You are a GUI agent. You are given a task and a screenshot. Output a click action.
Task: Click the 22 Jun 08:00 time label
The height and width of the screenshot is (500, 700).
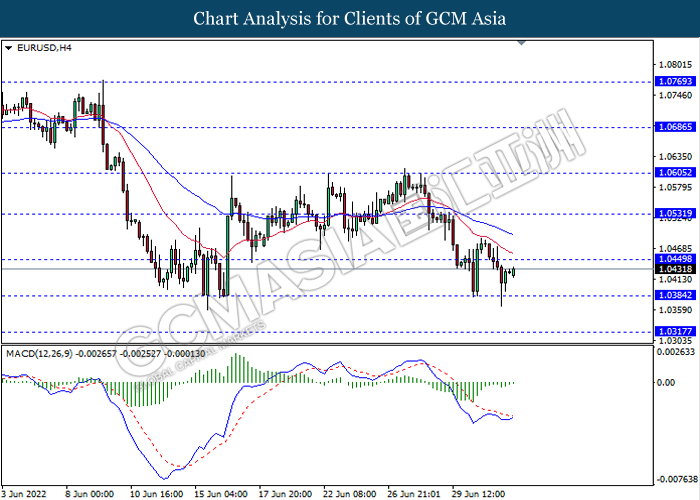click(x=350, y=494)
